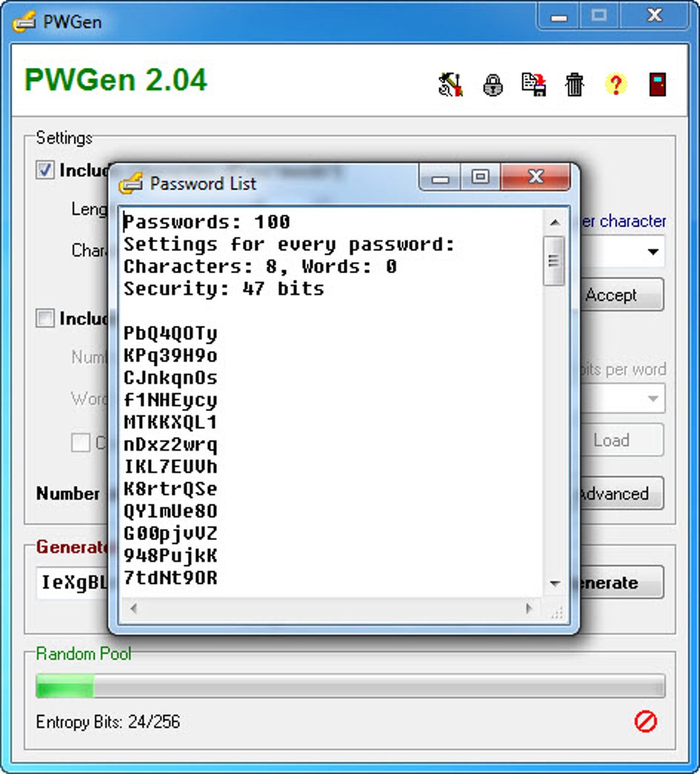Screen dimensions: 700x774
Task: Open the configuration tools icon
Action: coord(451,84)
